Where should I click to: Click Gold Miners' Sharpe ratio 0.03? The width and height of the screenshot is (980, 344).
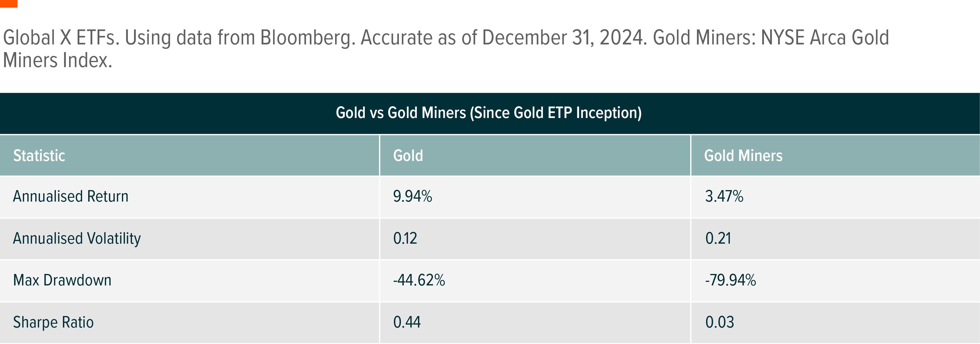click(x=719, y=322)
